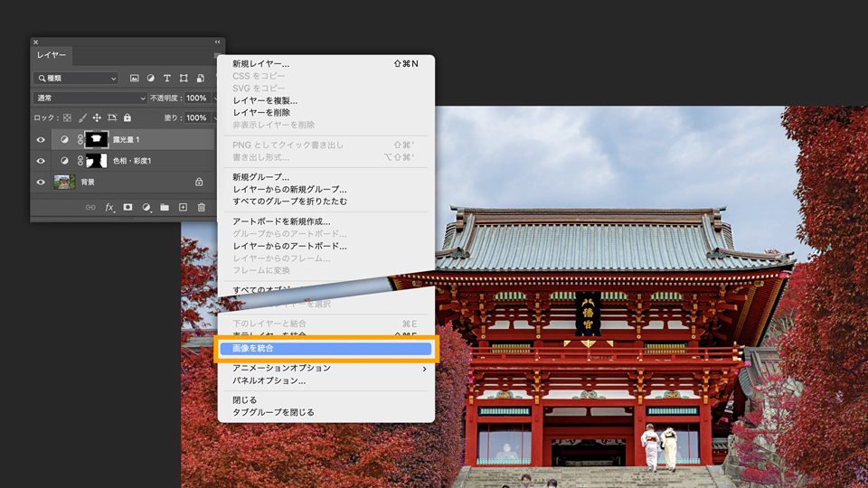Click the 露光量 1 layer name
Viewport: 868px width, 488px height.
(127, 139)
